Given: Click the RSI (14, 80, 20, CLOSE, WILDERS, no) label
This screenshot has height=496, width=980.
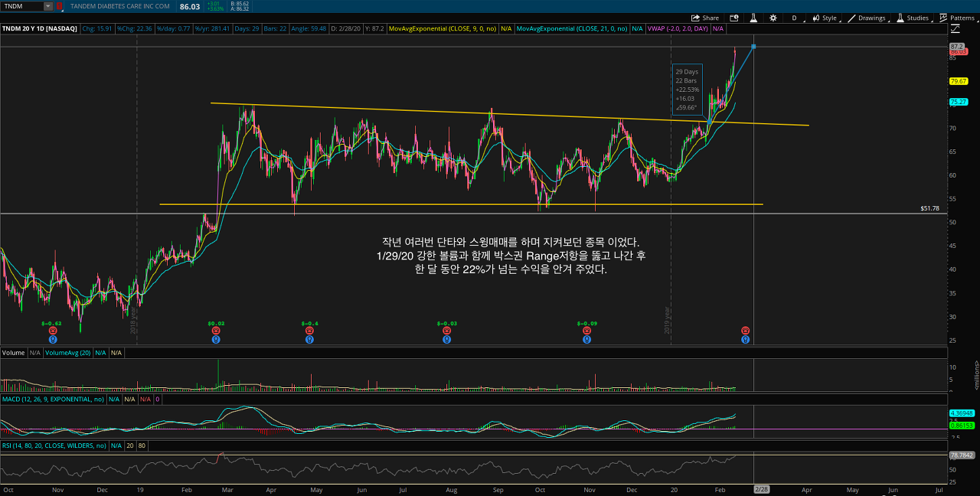Looking at the screenshot, I should pyautogui.click(x=54, y=445).
